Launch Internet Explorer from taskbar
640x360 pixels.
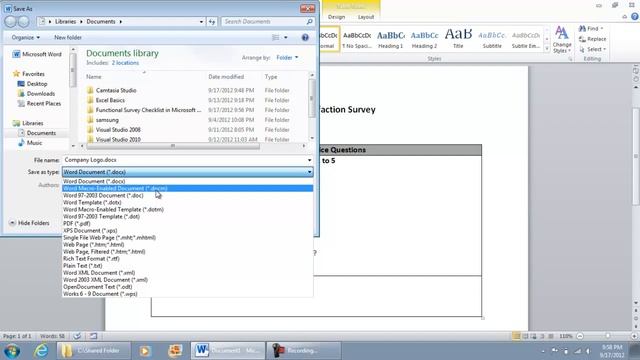click(x=41, y=351)
